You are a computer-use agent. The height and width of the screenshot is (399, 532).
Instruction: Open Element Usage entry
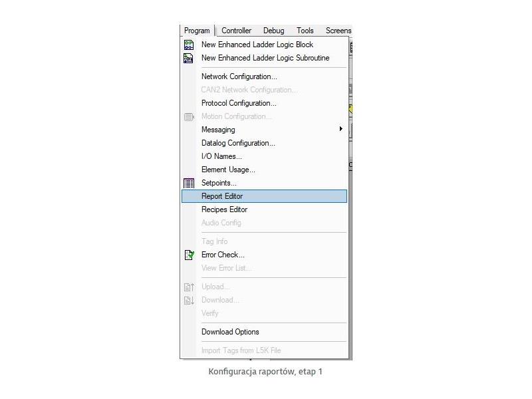click(264, 170)
